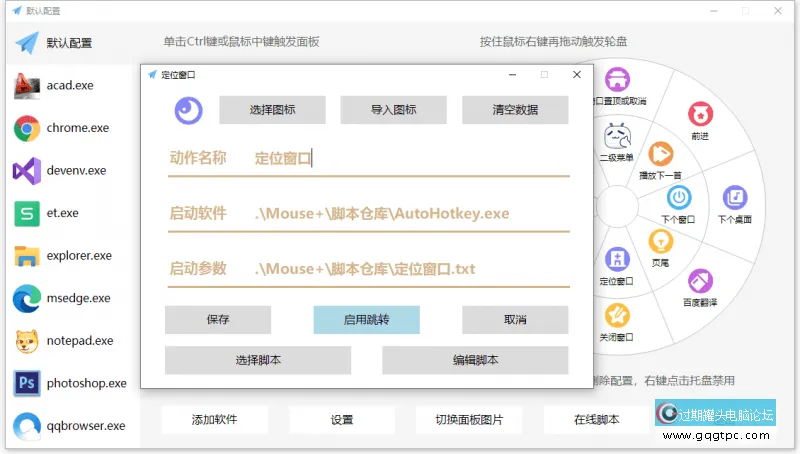
Task: Select the devenv.exe text entry
Action: (77, 170)
